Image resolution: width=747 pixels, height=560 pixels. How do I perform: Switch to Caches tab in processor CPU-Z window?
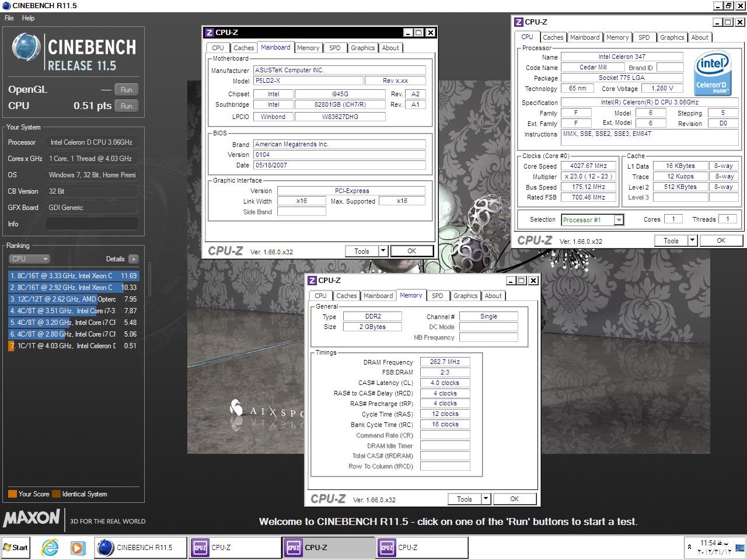(553, 37)
